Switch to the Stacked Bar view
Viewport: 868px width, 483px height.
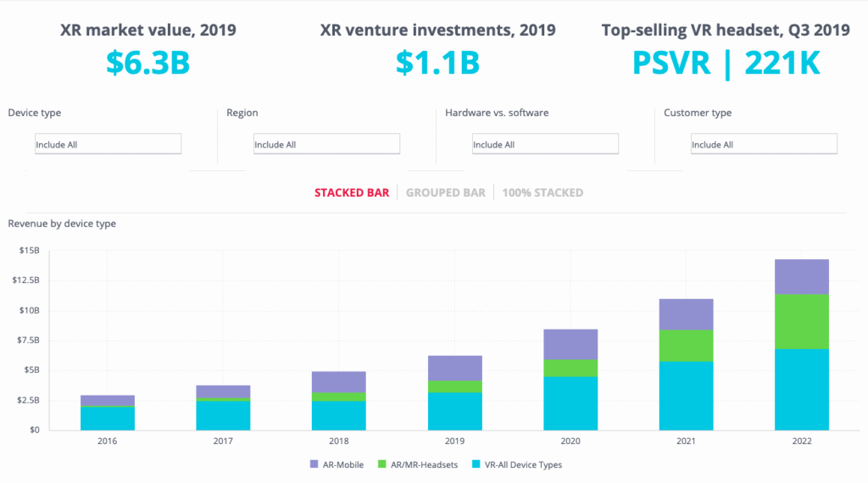[352, 192]
